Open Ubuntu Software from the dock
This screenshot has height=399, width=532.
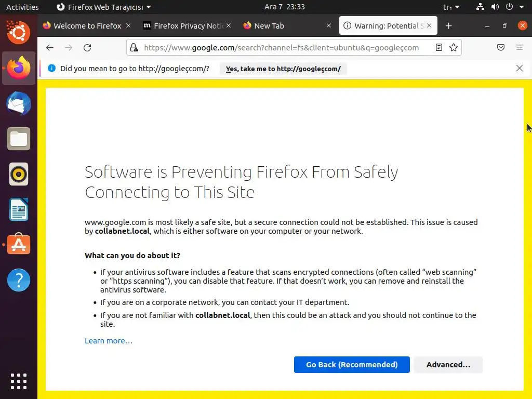click(x=19, y=245)
